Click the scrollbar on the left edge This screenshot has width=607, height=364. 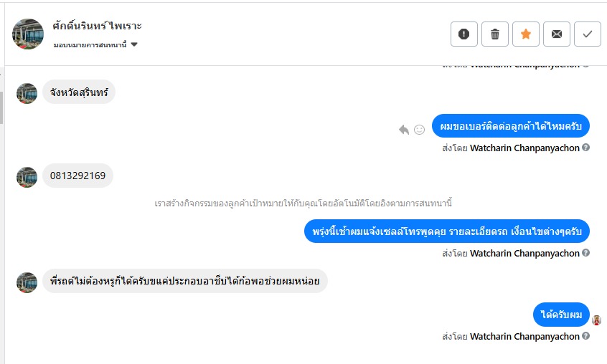(x=2, y=107)
